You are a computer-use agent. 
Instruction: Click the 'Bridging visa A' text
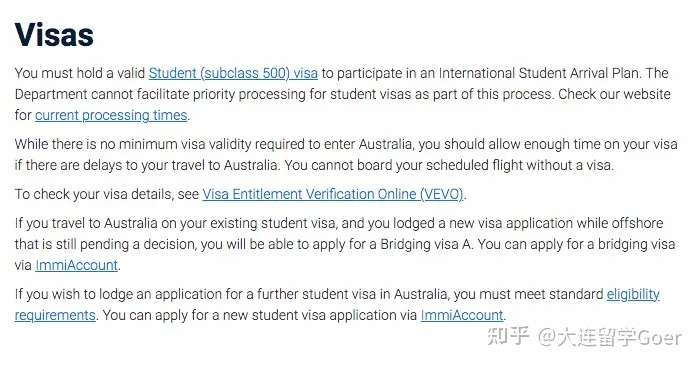426,244
